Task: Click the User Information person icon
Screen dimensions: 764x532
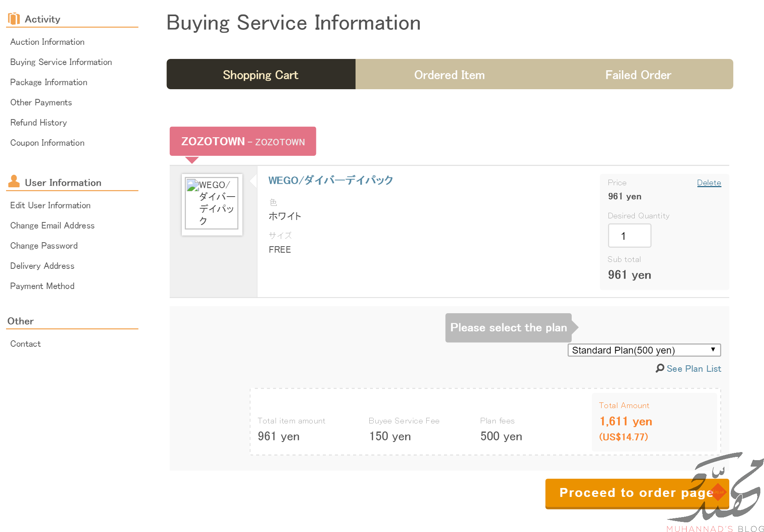Action: (x=14, y=181)
